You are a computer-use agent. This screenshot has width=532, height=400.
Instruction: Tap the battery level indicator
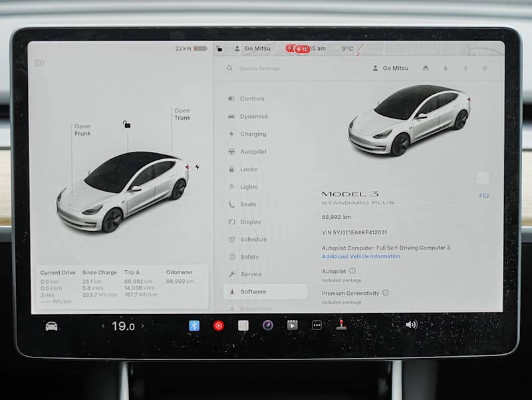[x=201, y=49]
